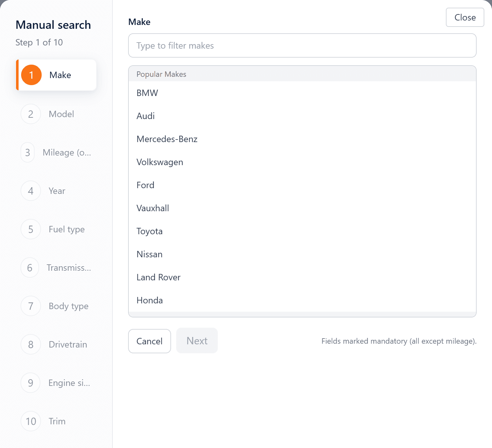Go to the Drivetrain step
This screenshot has width=492, height=448.
[56, 344]
